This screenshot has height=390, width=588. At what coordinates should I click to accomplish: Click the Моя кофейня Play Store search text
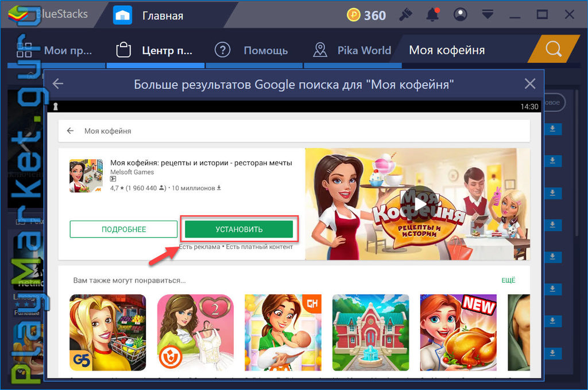coord(107,131)
